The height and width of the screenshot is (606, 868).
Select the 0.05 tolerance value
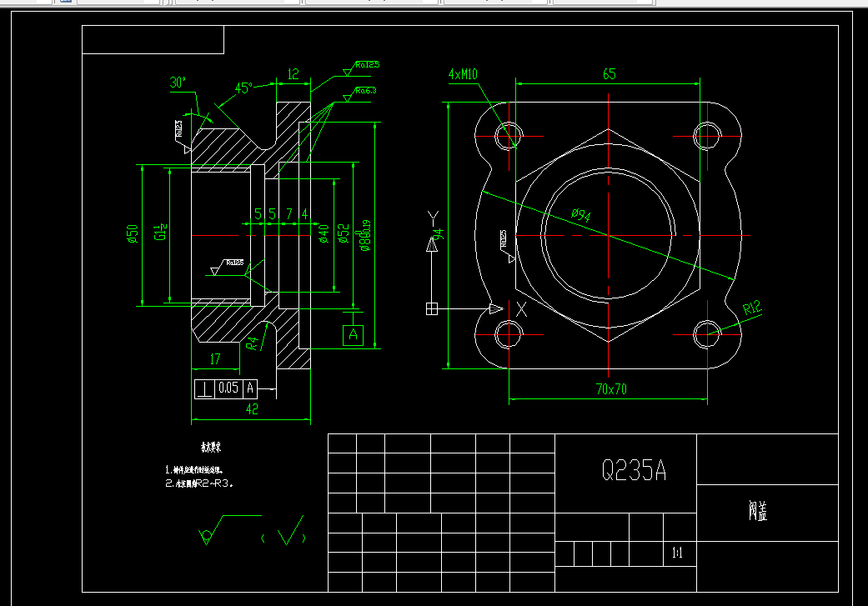click(228, 388)
